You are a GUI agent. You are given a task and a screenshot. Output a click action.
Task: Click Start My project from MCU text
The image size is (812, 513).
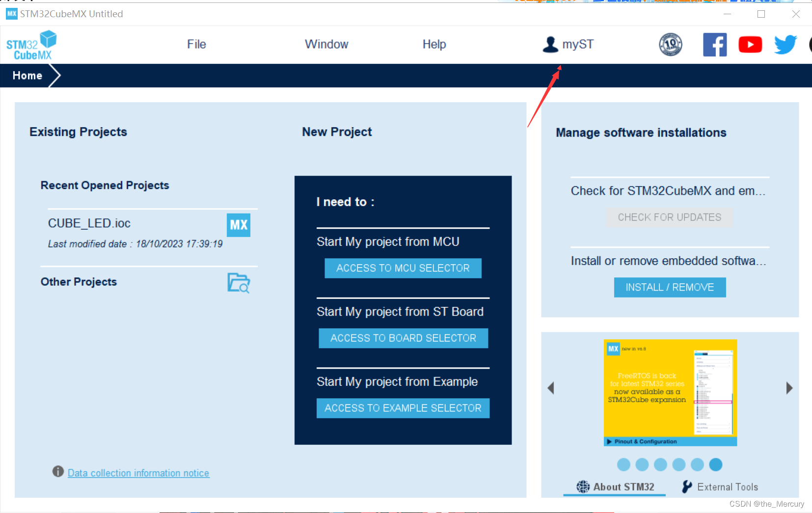pos(388,242)
